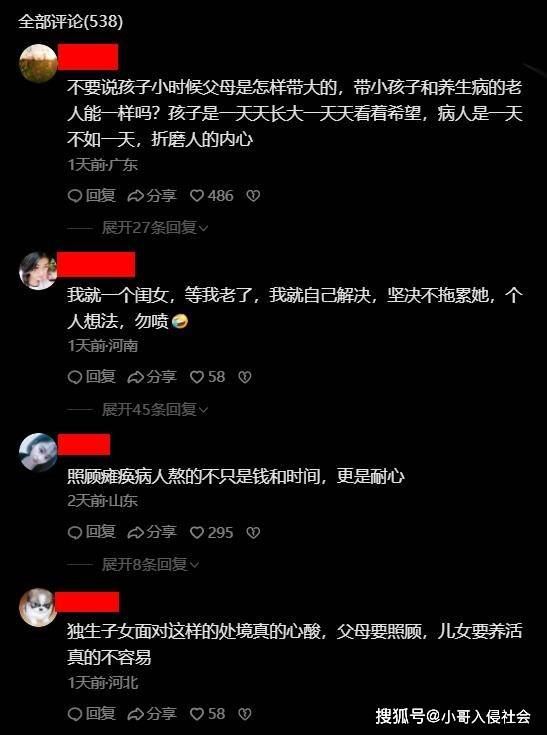Viewport: 547px width, 735px height.
Task: Like the Shandong comment with 295 likes
Action: [211, 532]
